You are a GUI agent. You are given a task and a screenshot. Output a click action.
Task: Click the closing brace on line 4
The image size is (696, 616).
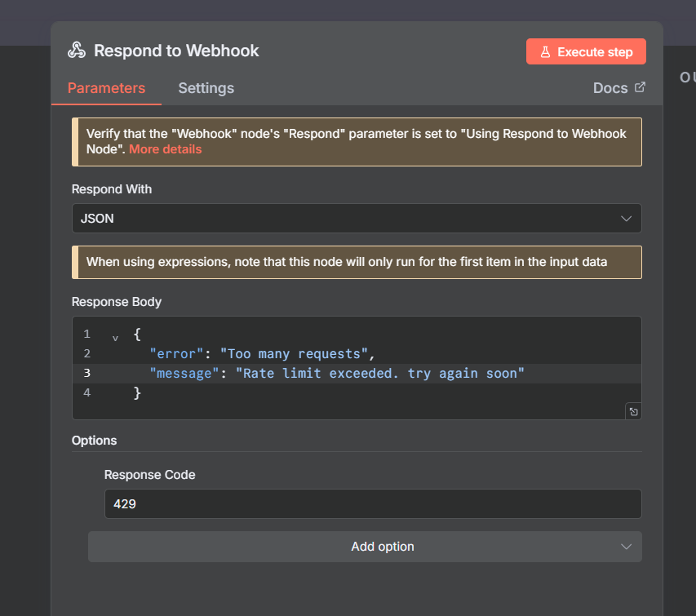(x=137, y=393)
